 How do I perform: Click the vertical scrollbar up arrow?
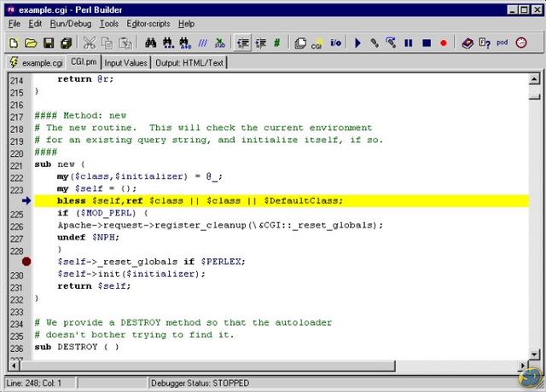tap(534, 79)
